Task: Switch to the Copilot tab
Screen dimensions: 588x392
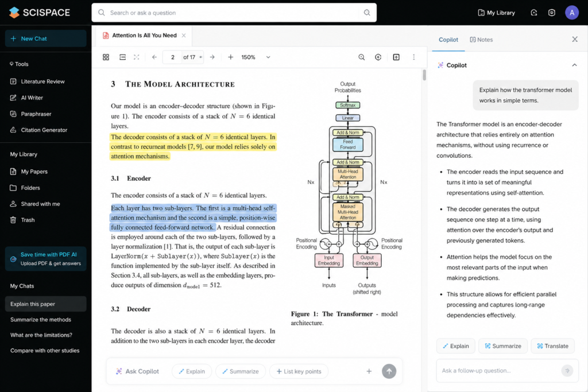Action: (x=448, y=40)
